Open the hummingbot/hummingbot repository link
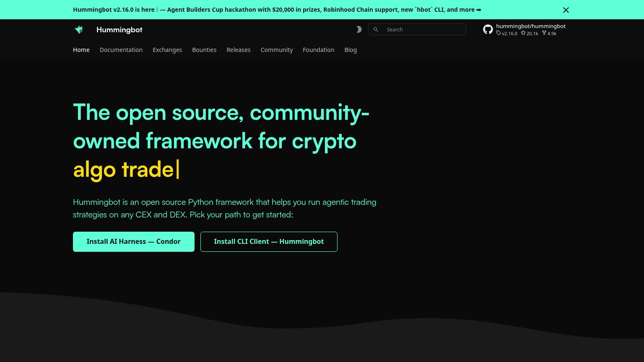The width and height of the screenshot is (644, 362). click(x=531, y=26)
